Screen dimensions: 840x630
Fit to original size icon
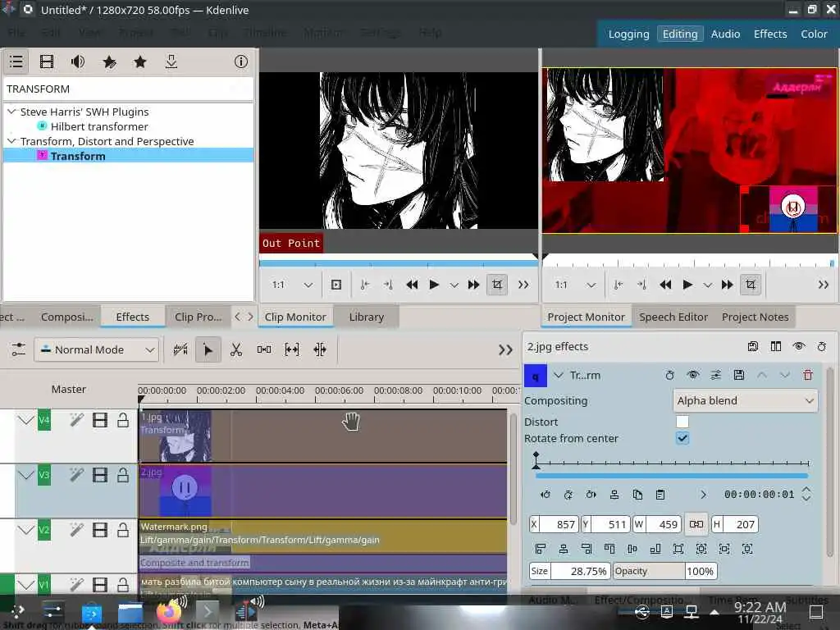(x=678, y=549)
